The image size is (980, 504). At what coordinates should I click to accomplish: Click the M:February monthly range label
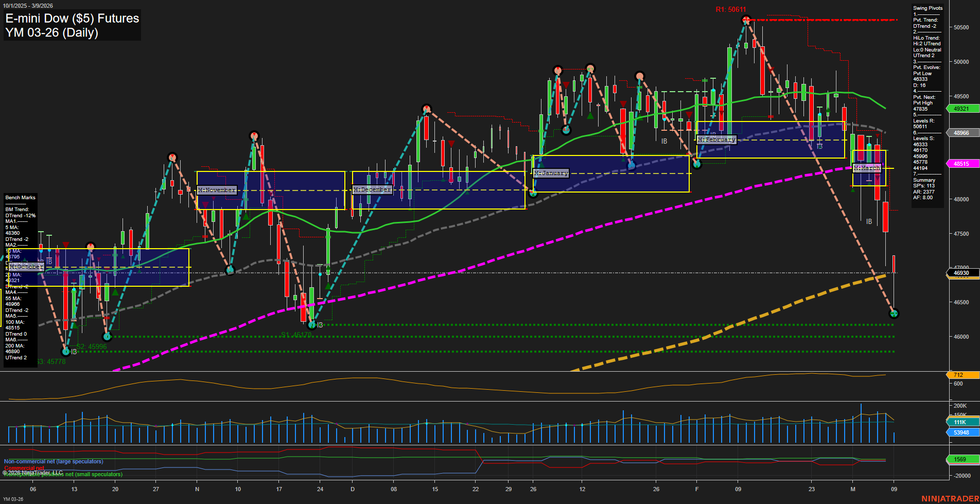(x=716, y=140)
